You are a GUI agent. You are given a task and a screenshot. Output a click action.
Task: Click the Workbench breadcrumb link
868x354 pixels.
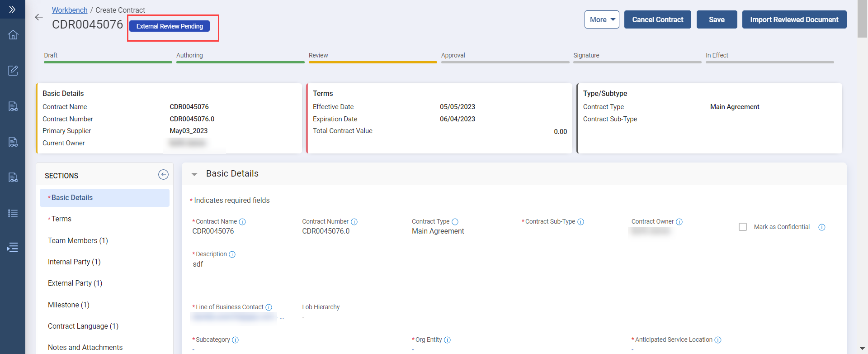pyautogui.click(x=70, y=10)
